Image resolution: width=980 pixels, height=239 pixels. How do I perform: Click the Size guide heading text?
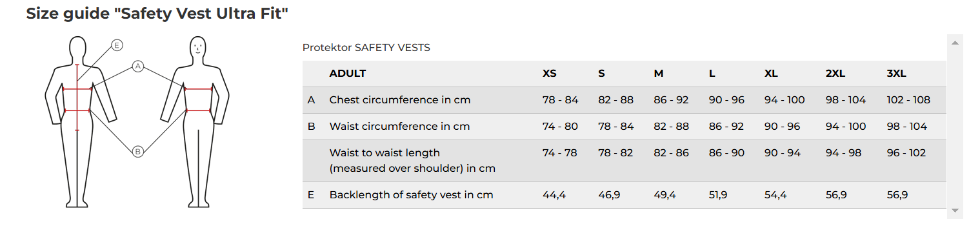click(x=157, y=14)
